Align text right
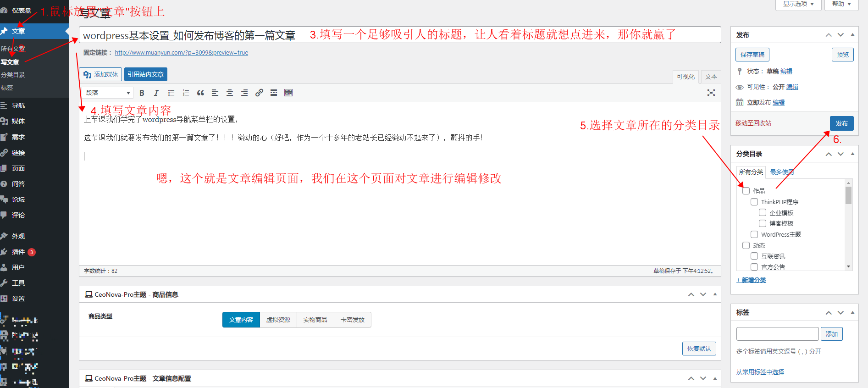 coord(244,93)
